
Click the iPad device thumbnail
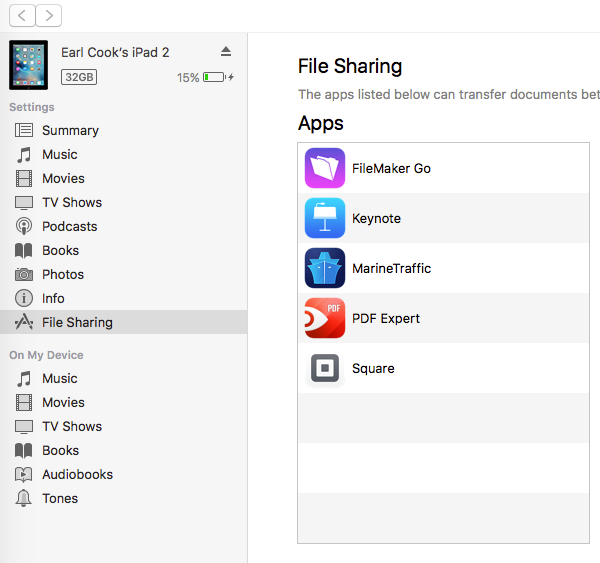point(29,65)
